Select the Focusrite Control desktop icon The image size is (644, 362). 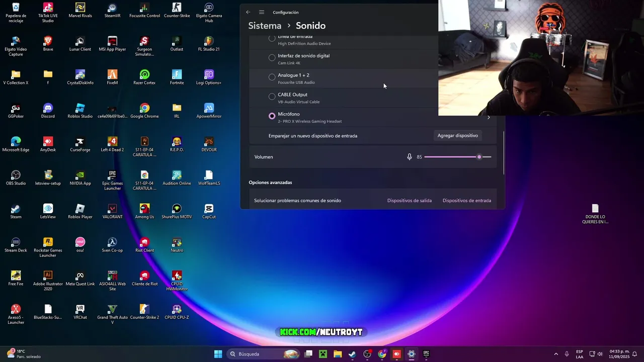(x=144, y=10)
